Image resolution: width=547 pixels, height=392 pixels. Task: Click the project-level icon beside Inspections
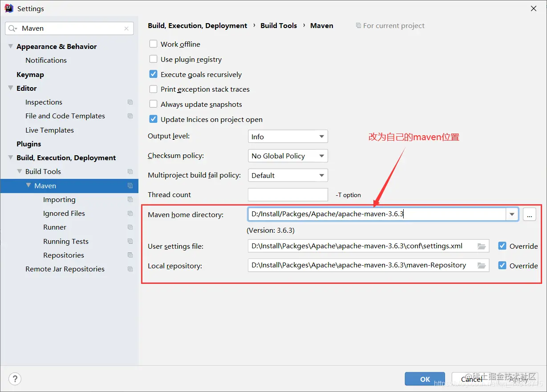pyautogui.click(x=130, y=102)
